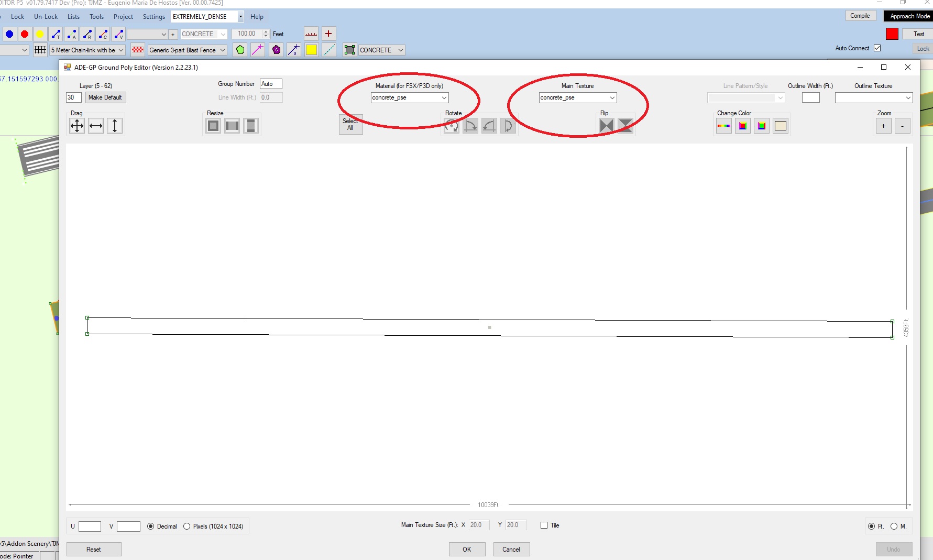Open the Tools menu
933x560 pixels.
point(96,17)
